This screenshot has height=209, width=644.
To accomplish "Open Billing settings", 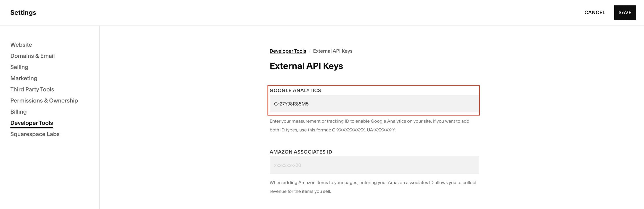I will 19,112.
